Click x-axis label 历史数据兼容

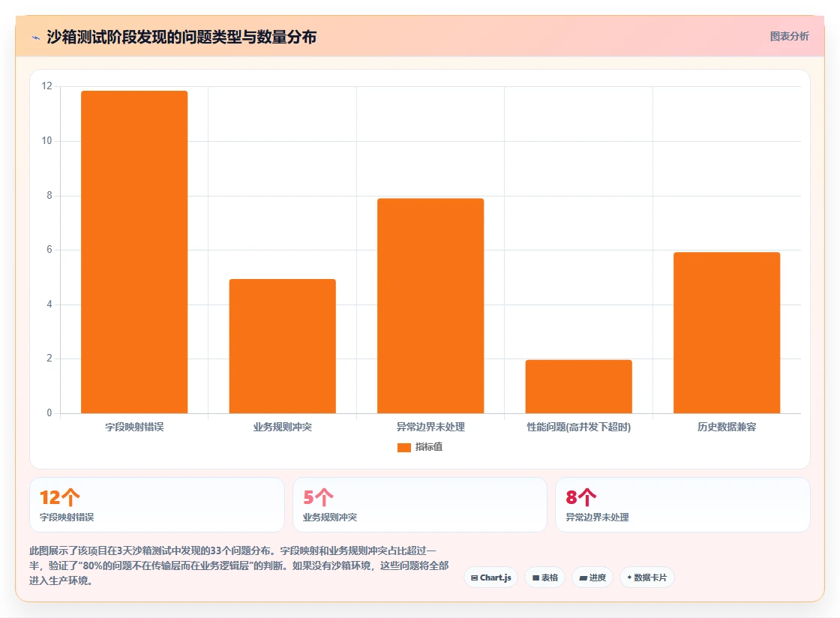click(727, 427)
